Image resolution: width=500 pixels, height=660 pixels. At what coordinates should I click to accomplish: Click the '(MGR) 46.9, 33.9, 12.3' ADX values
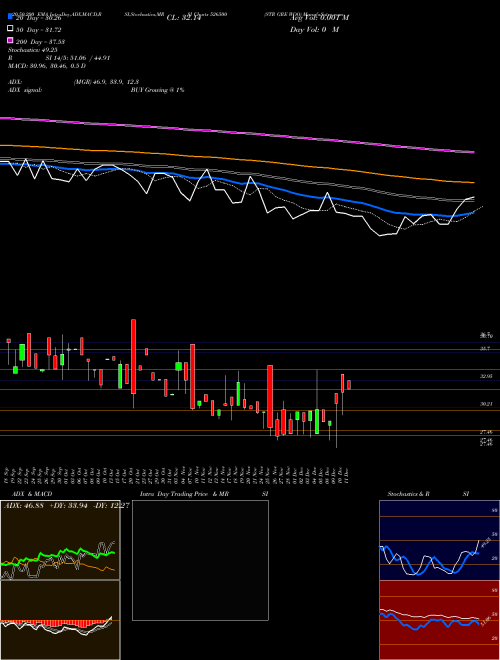point(106,82)
